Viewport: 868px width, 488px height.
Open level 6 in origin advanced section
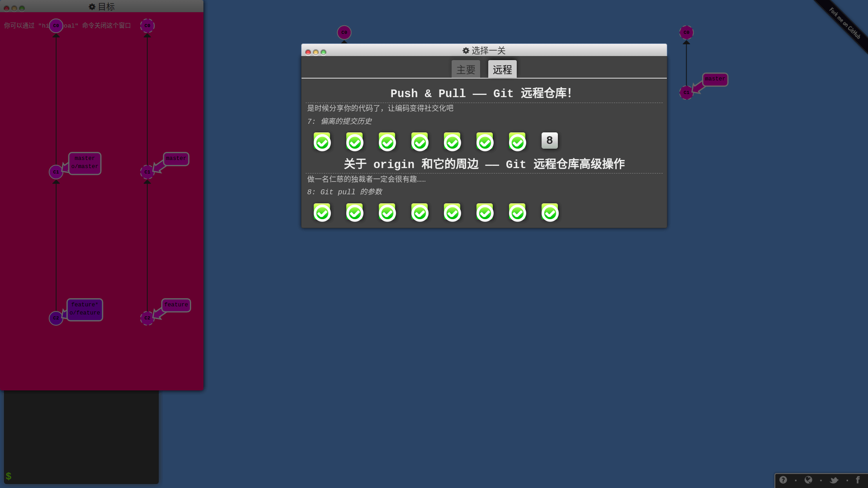(485, 212)
